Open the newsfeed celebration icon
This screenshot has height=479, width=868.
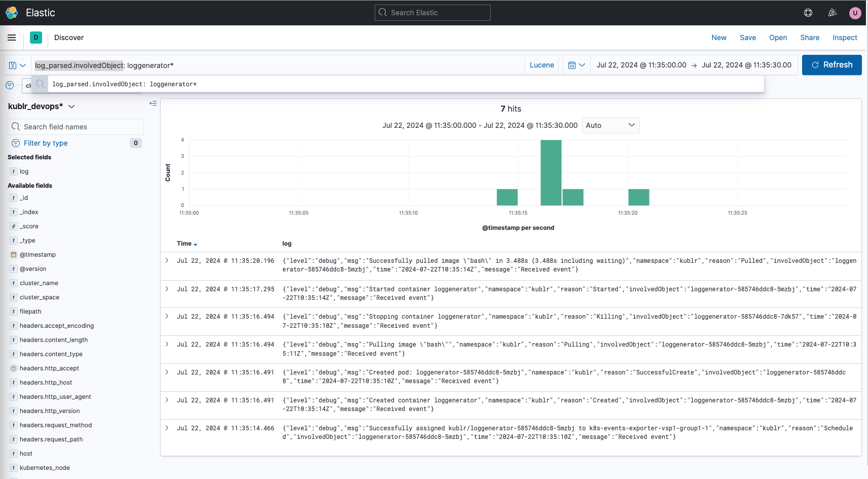(x=832, y=13)
